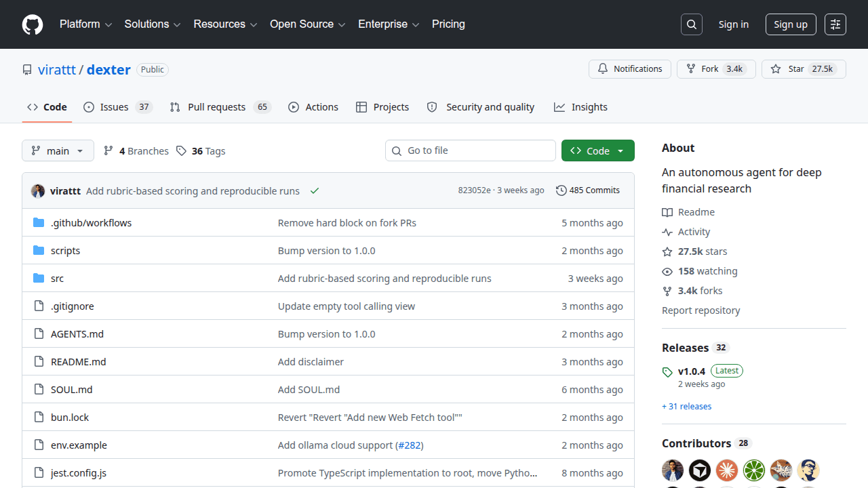Open the .github/workflows folder

pos(91,223)
